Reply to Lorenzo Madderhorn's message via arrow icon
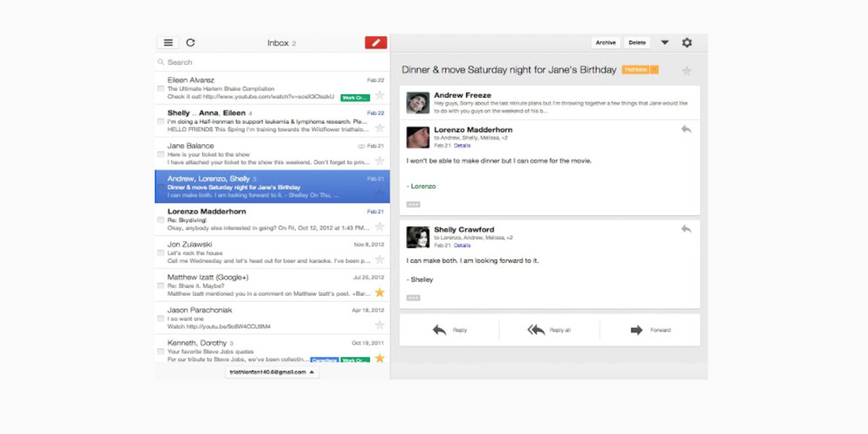 coord(686,129)
